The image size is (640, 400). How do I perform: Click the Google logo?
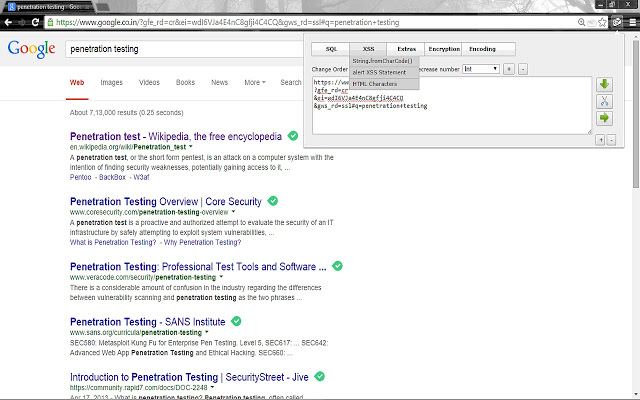pos(31,49)
